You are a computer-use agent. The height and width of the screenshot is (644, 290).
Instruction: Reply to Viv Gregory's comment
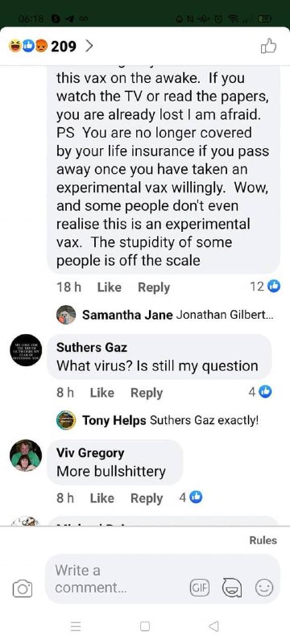(x=147, y=498)
